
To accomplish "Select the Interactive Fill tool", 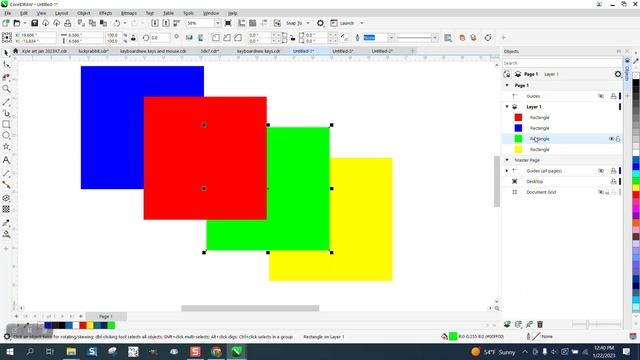I will (x=6, y=234).
